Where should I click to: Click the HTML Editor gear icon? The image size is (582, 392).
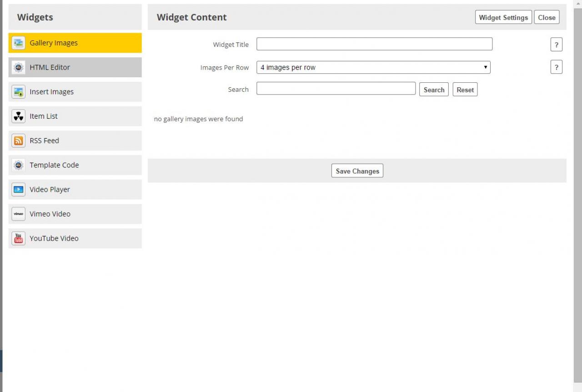[x=19, y=67]
